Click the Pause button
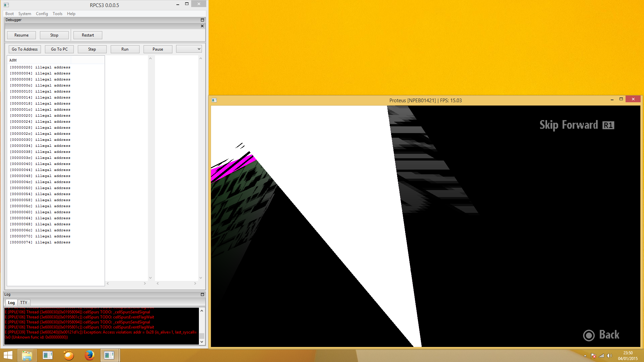Viewport: 644px width, 362px height. point(158,49)
